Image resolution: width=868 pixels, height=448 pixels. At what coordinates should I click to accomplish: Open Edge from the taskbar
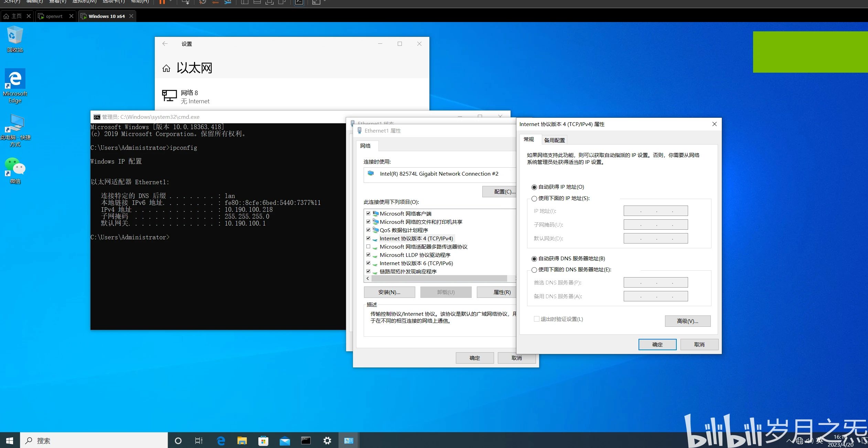tap(221, 440)
